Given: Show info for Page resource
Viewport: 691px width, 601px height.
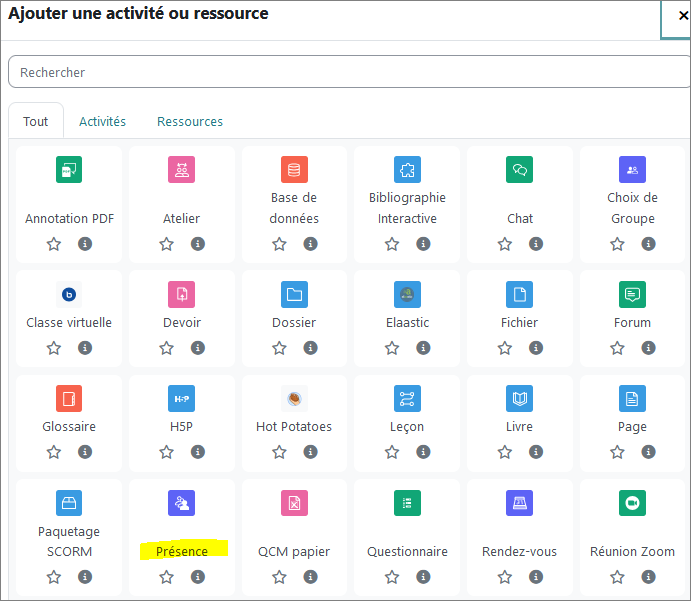Looking at the screenshot, I should [649, 452].
